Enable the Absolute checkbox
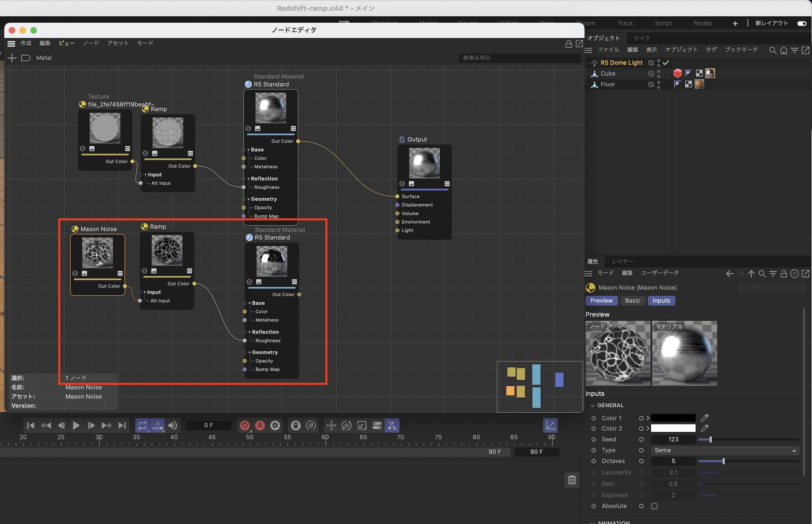 pyautogui.click(x=654, y=506)
